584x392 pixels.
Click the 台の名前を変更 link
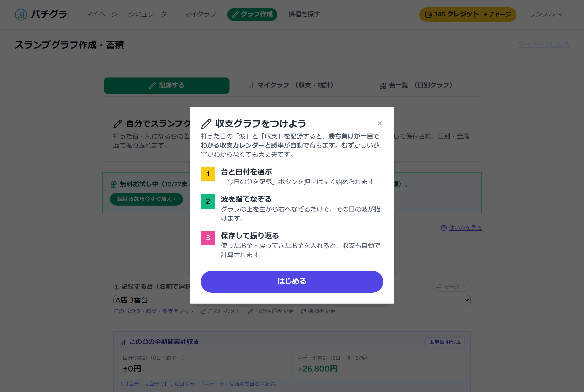274,311
